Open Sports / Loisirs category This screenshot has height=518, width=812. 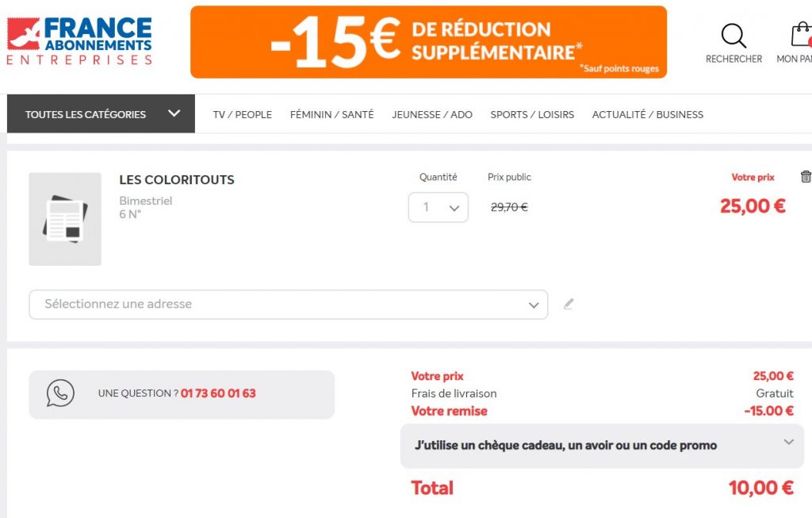[532, 115]
